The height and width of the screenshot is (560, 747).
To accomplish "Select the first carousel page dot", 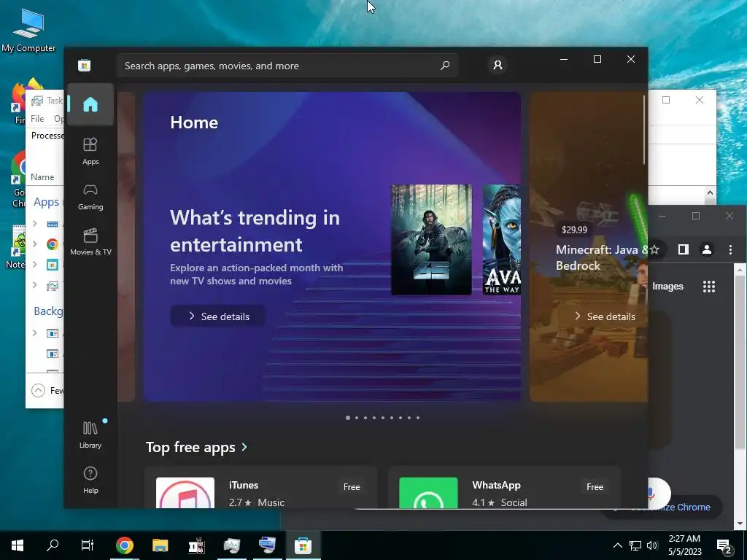I will point(348,418).
